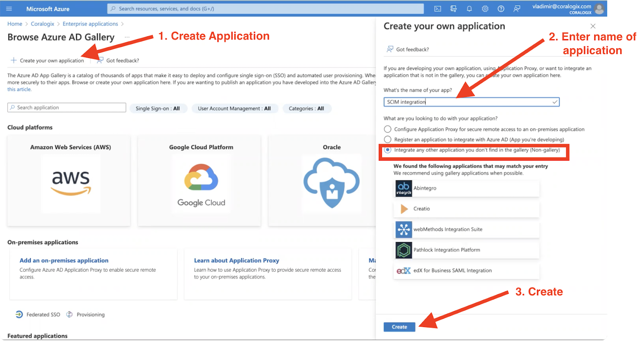Click the Federated SSO legend label
This screenshot has height=344, width=644.
[x=43, y=315]
